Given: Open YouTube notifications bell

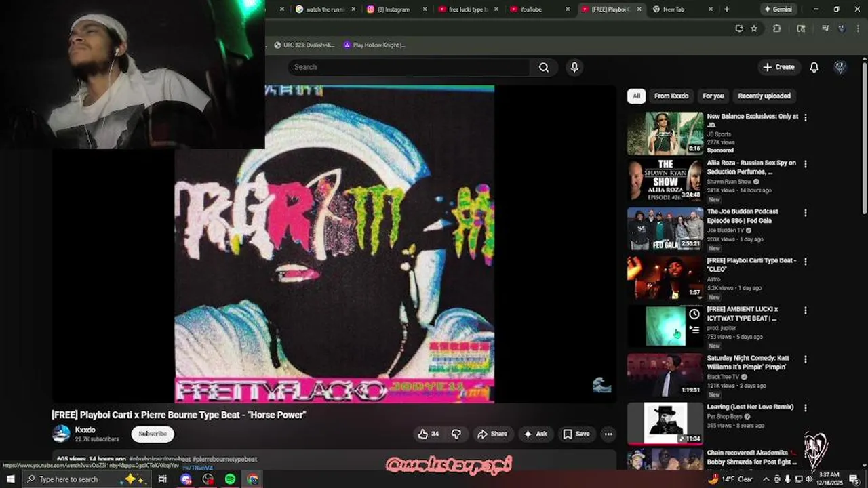Looking at the screenshot, I should 814,67.
